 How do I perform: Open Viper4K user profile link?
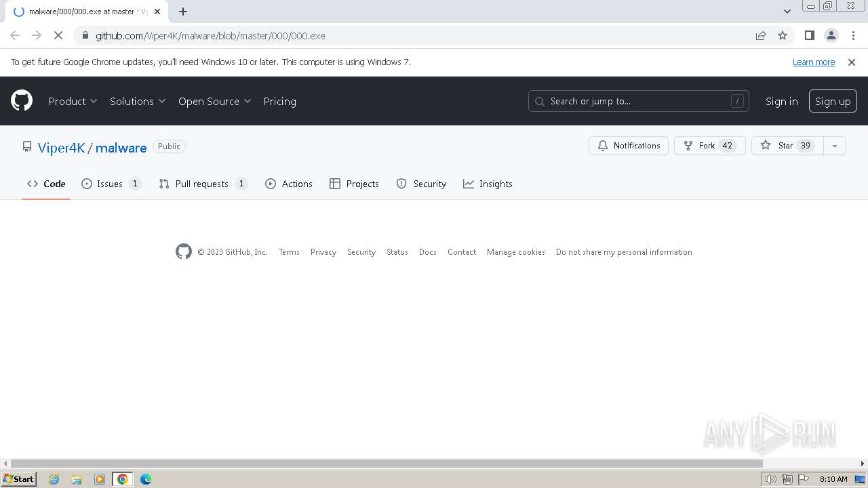pos(61,148)
